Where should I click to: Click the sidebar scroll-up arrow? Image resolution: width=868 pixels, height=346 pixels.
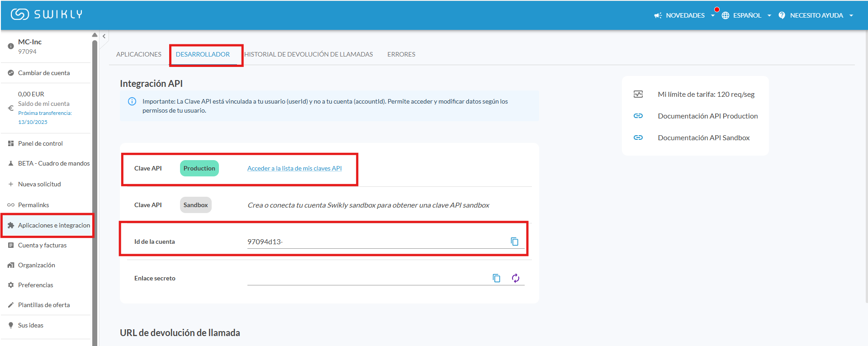(95, 35)
